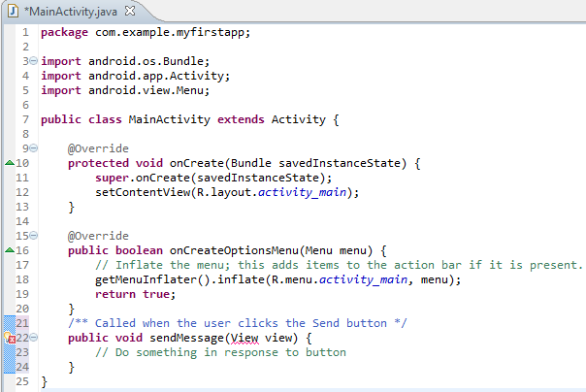The width and height of the screenshot is (586, 392).
Task: Click android.os.Bundle import text
Action: pos(146,61)
